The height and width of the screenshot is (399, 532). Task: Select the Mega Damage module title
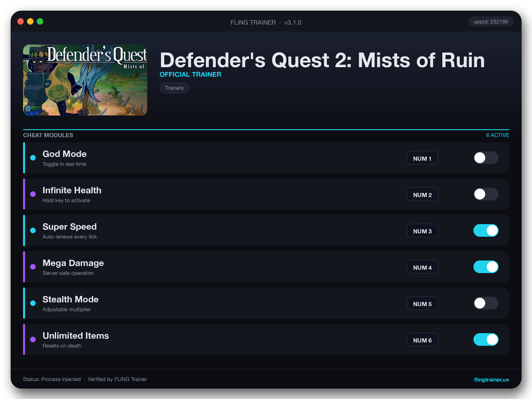coord(73,263)
